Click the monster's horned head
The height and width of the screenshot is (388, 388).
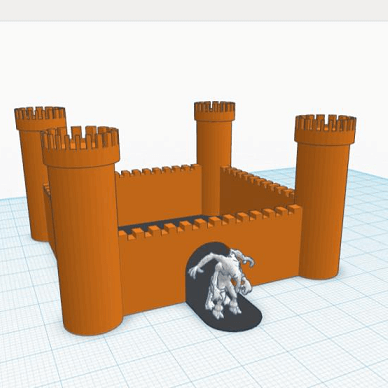[242, 259]
